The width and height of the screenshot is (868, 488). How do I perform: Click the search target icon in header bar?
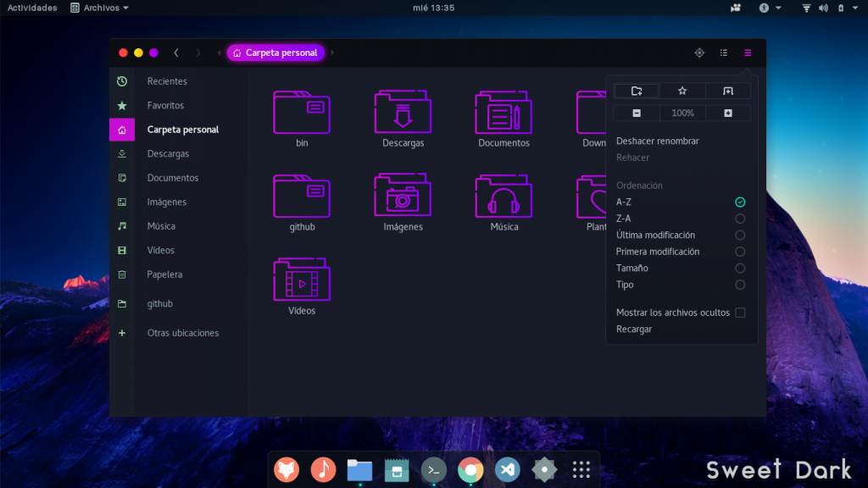[699, 53]
